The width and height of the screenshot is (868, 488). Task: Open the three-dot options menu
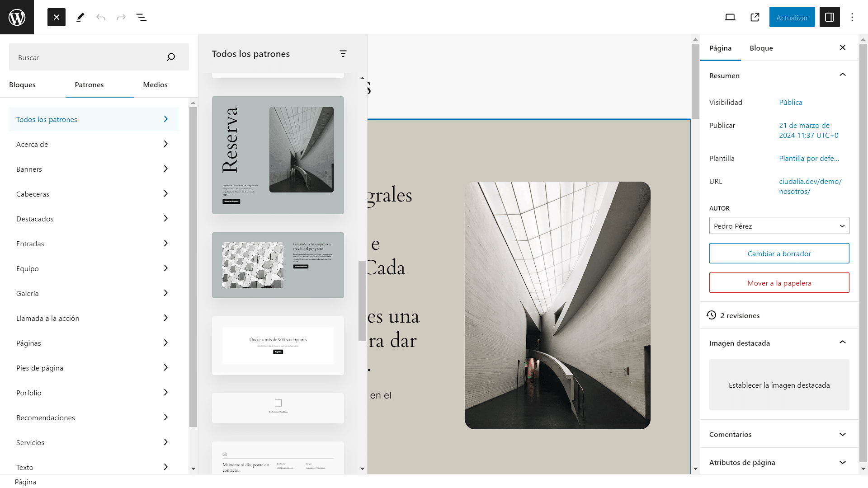click(852, 17)
